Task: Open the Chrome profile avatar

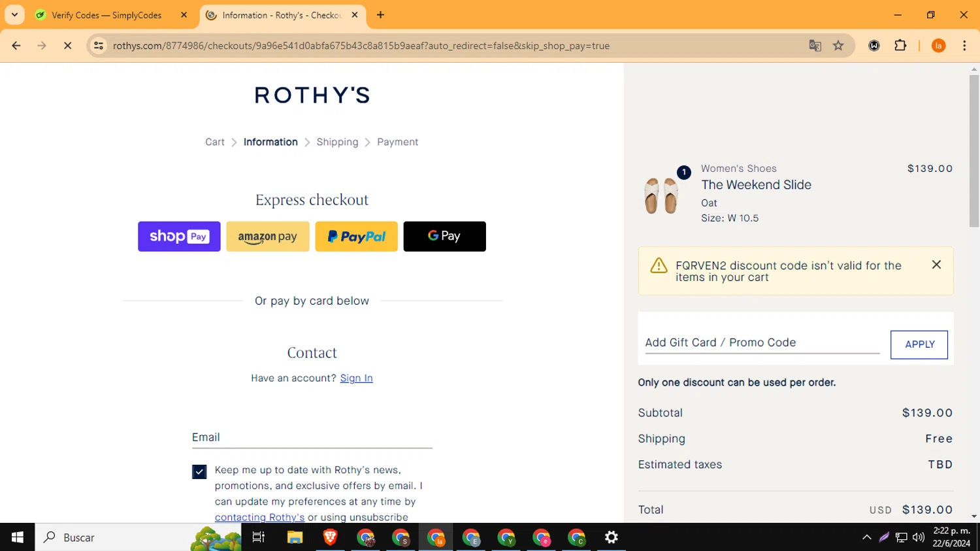Action: [x=939, y=46]
